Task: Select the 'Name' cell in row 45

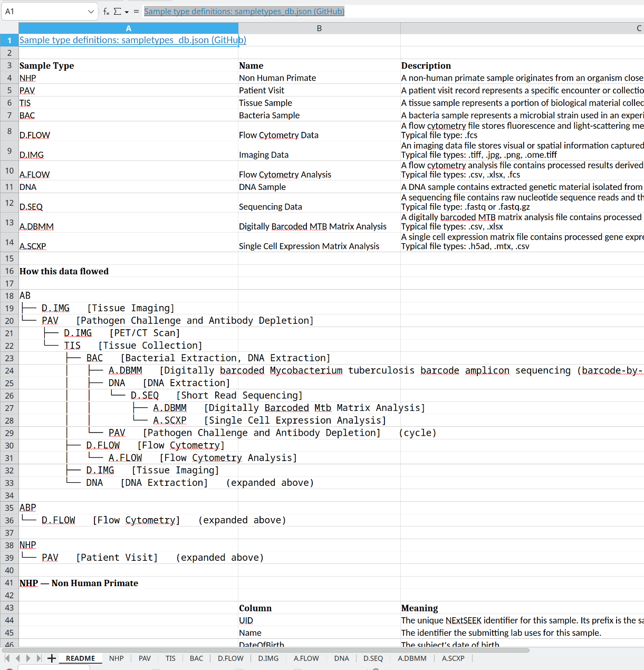Action: 319,633
